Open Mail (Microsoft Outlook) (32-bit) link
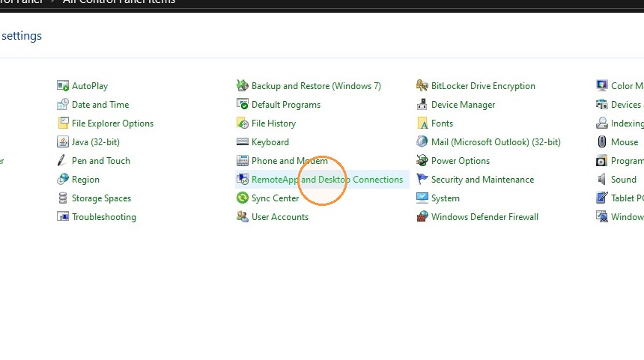The height and width of the screenshot is (360, 644). point(496,142)
